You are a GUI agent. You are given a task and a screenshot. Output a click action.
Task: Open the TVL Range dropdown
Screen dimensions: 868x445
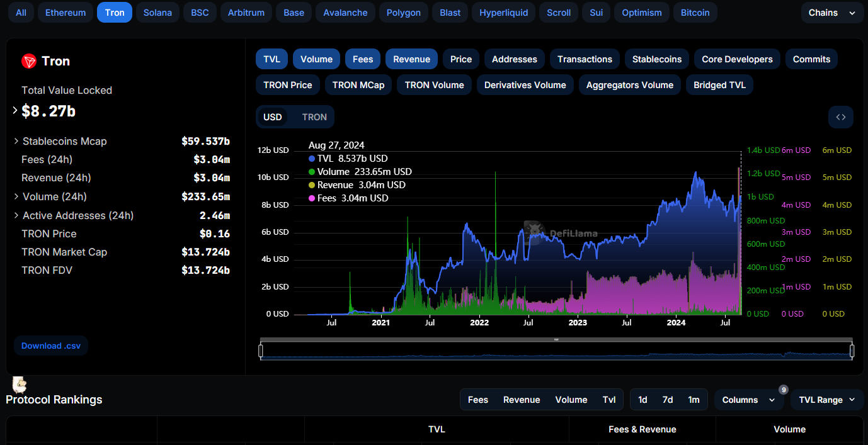click(x=827, y=400)
